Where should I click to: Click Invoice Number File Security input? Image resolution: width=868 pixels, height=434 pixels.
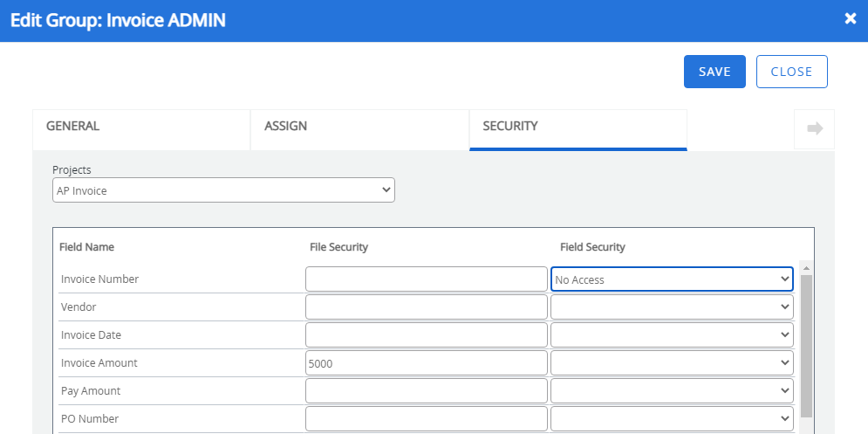pos(426,279)
